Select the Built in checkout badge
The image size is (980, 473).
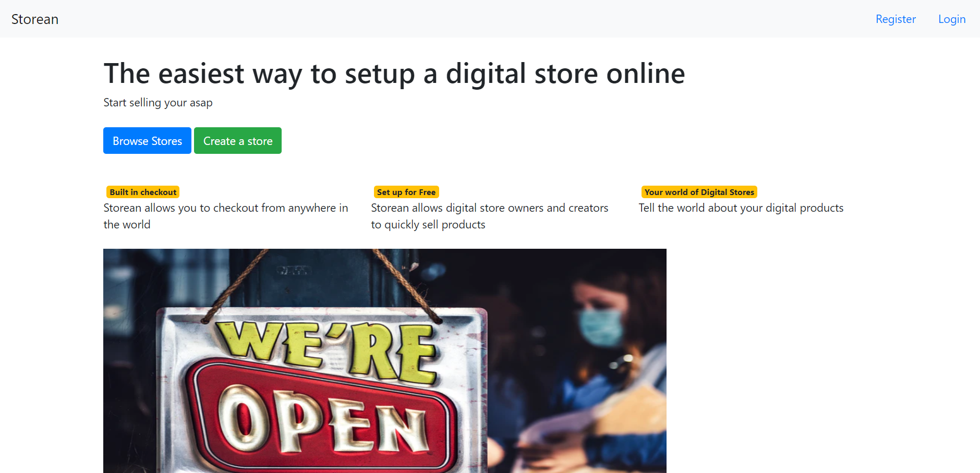(143, 192)
